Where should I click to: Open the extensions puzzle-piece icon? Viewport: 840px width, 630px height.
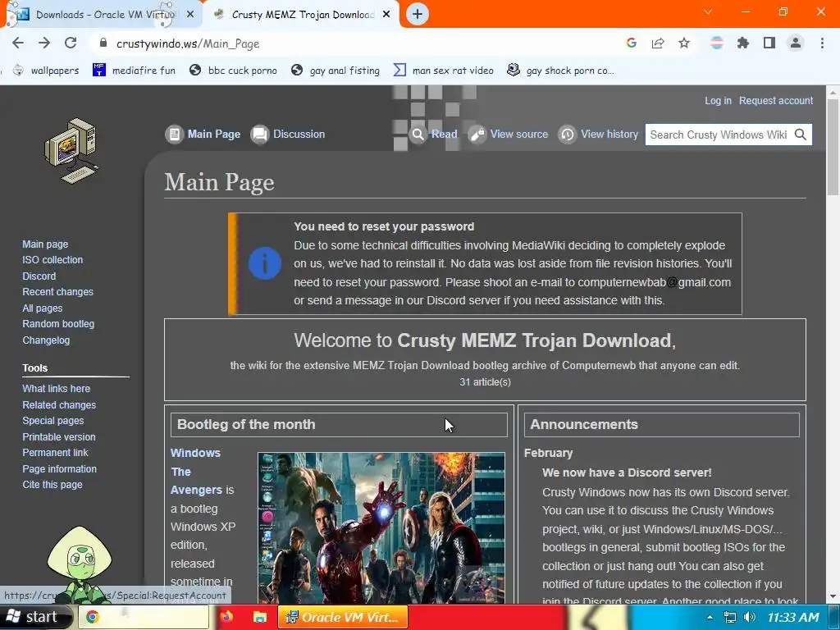point(743,43)
